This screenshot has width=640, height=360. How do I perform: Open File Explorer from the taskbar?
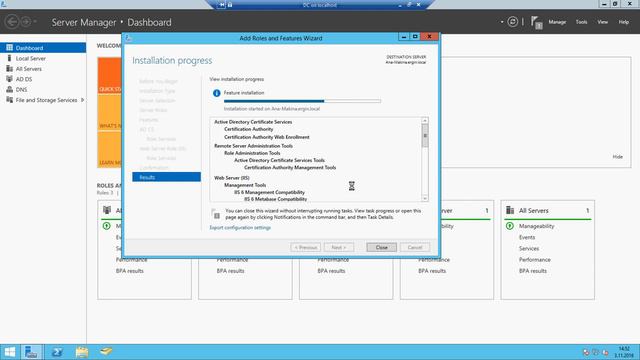coord(82,352)
